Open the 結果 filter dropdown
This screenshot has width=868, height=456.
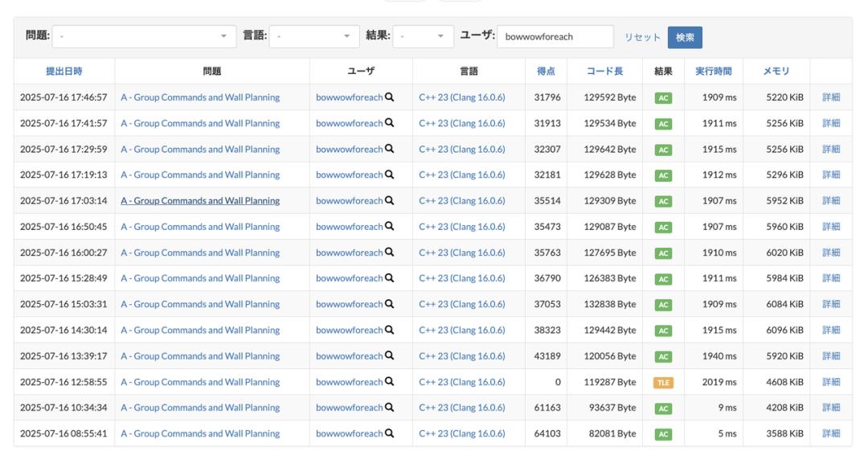(423, 36)
